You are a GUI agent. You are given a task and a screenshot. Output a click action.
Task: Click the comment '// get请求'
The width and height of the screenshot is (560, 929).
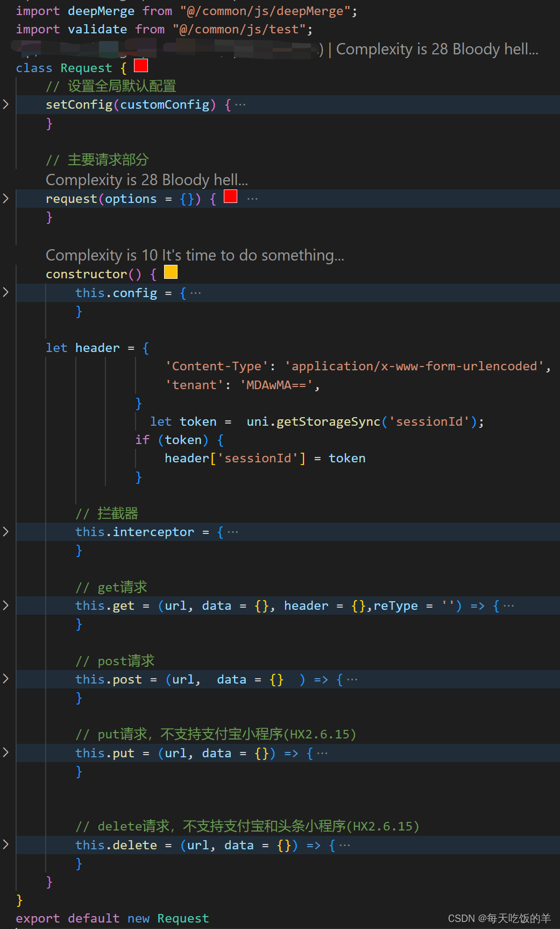(x=111, y=587)
